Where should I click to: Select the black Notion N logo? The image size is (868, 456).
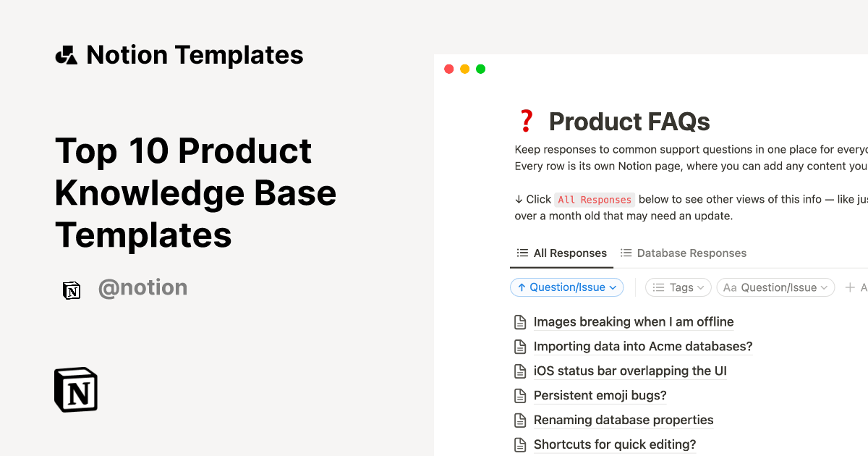tap(75, 389)
